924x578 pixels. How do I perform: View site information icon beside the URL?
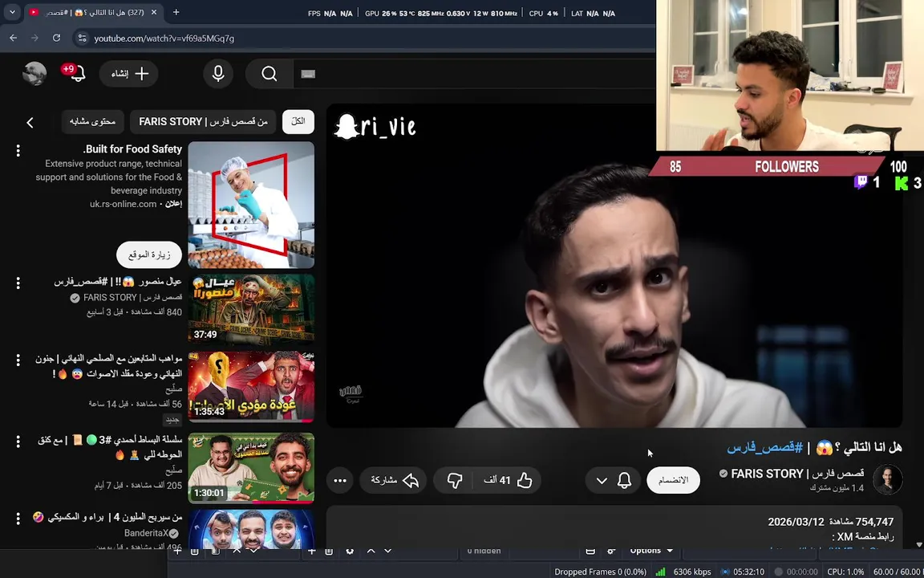tap(81, 39)
